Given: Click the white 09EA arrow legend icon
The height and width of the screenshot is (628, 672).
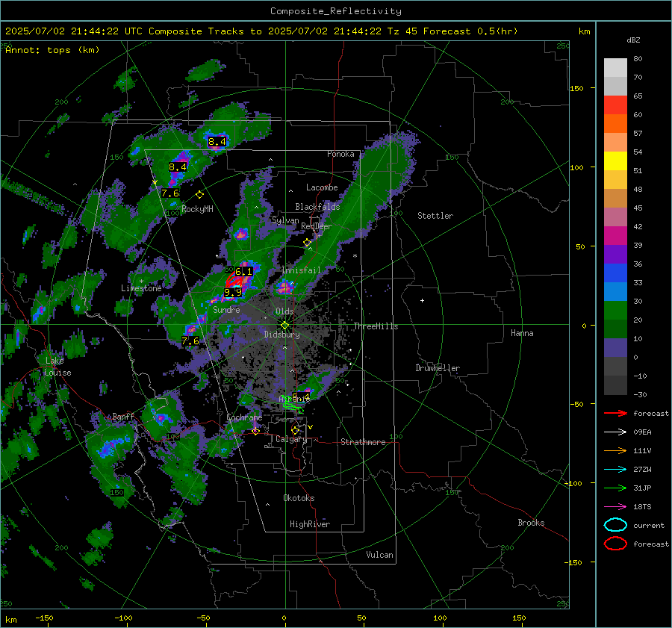Looking at the screenshot, I should point(615,432).
